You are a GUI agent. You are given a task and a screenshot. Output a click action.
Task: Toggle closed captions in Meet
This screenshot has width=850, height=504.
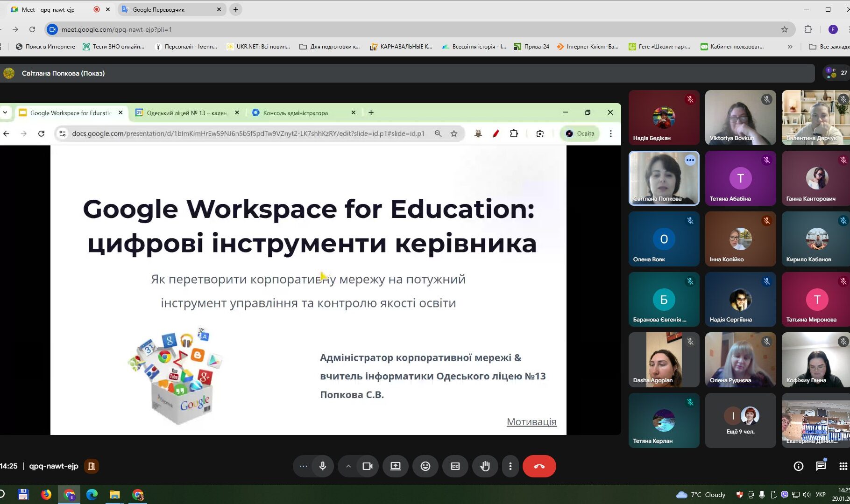(455, 466)
